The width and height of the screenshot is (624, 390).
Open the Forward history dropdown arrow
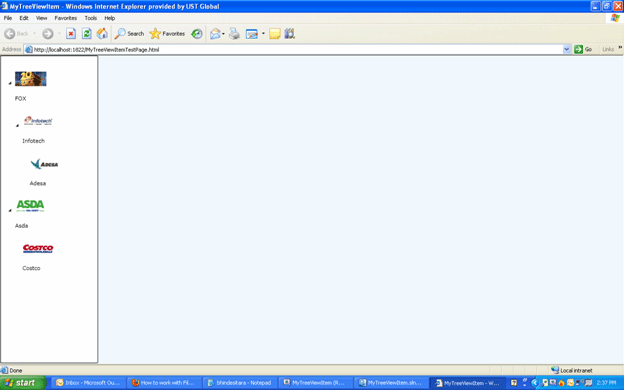[x=59, y=34]
